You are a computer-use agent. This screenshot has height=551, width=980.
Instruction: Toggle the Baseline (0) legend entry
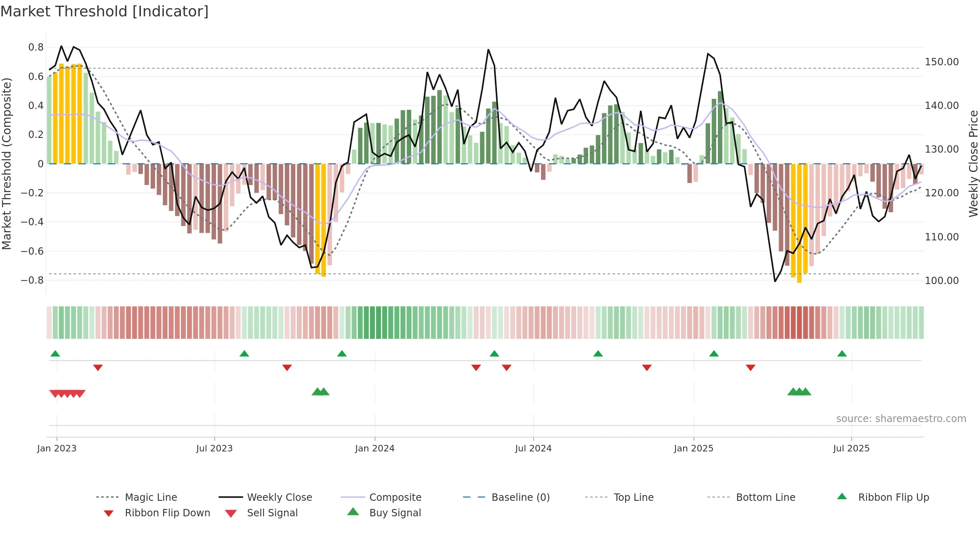[506, 497]
